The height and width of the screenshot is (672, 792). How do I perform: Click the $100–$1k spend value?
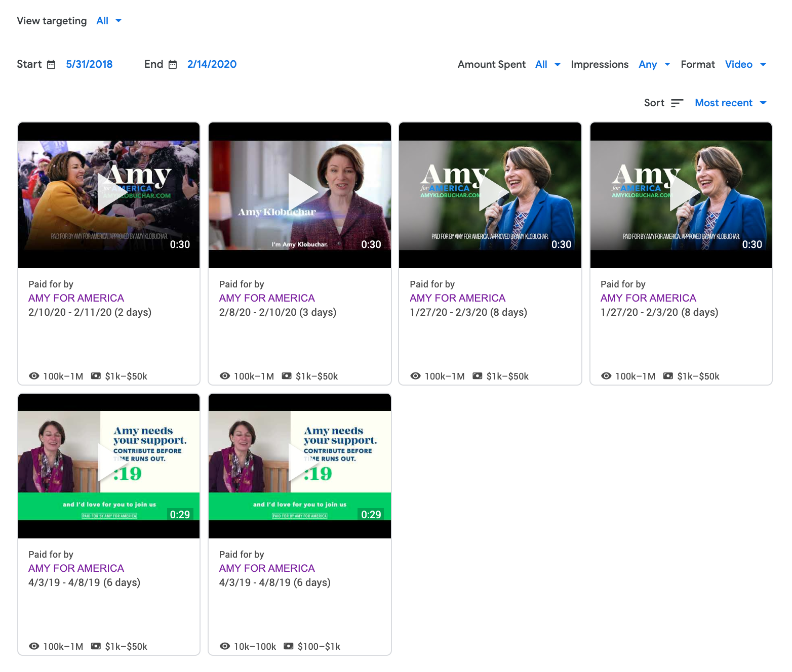point(319,646)
